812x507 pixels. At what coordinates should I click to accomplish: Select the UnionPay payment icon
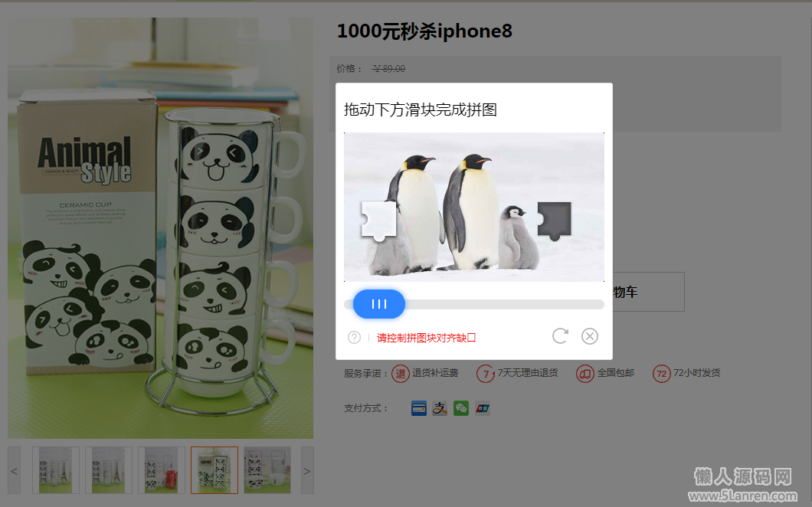482,408
